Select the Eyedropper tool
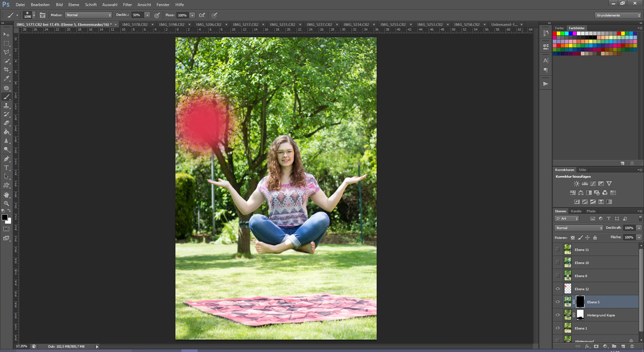Viewport: 644px width, 352px height. [6, 78]
